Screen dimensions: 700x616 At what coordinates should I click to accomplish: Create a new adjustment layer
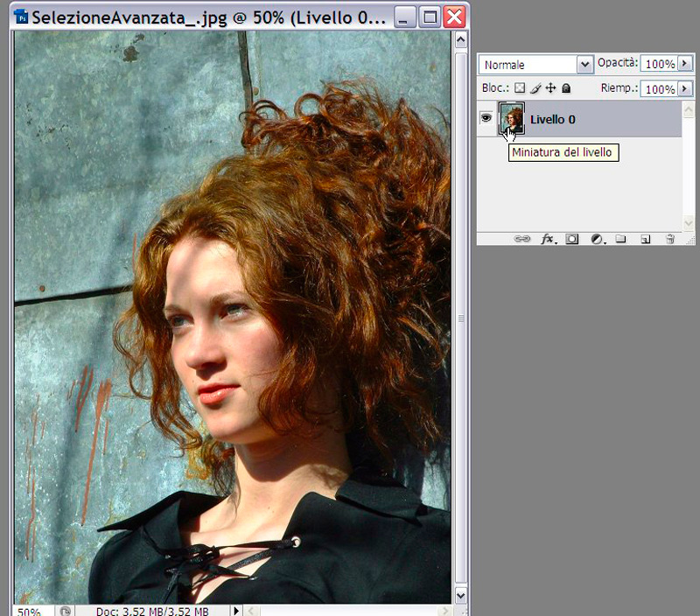coord(598,238)
